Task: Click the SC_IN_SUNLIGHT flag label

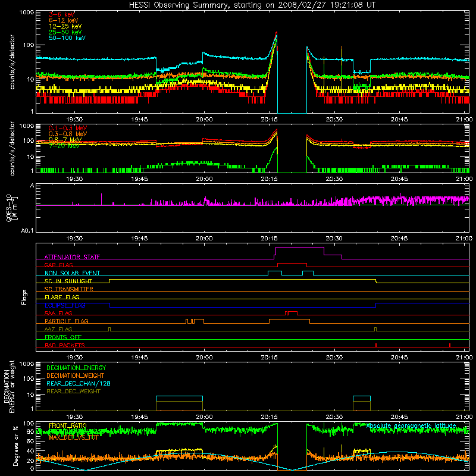Action: (68, 281)
